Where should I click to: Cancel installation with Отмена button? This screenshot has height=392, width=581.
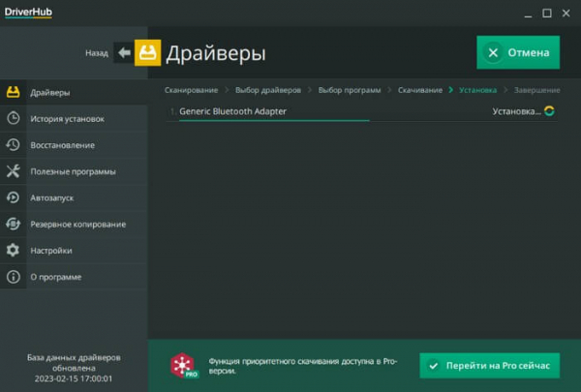518,52
